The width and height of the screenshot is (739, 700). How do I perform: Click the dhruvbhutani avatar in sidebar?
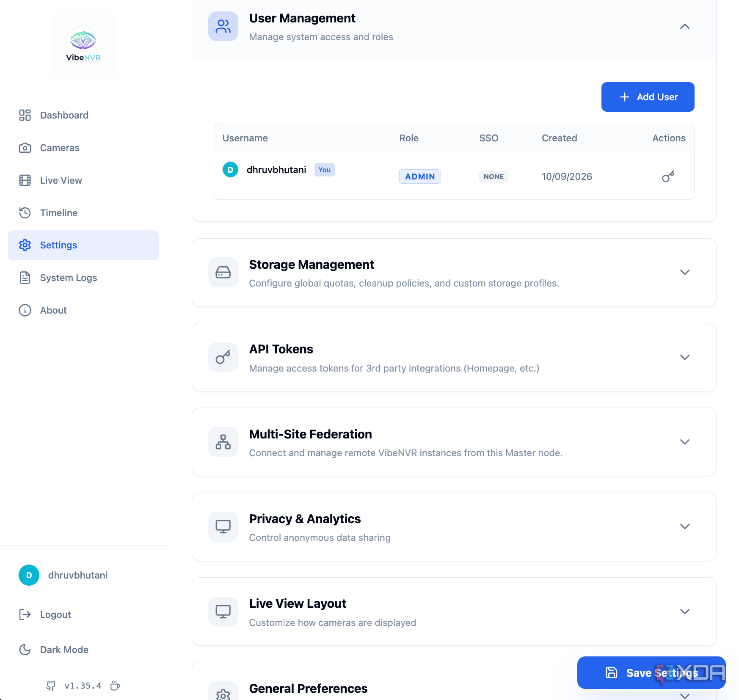pyautogui.click(x=29, y=575)
